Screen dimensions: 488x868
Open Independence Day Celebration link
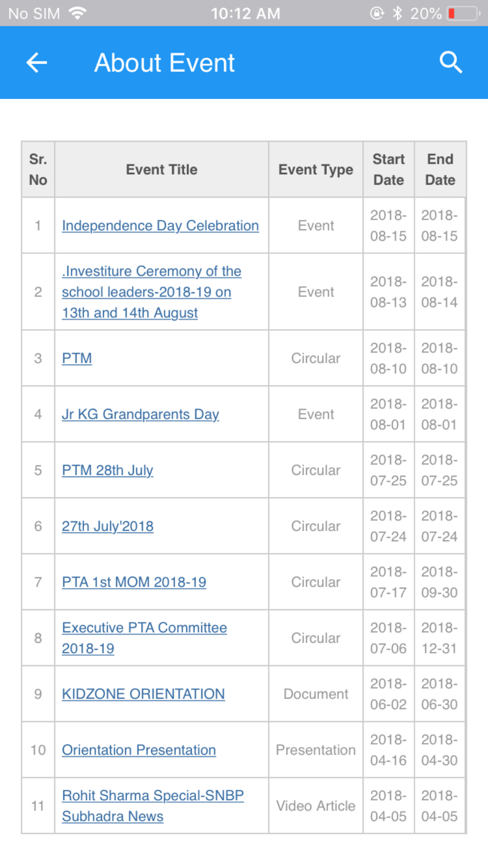point(160,226)
